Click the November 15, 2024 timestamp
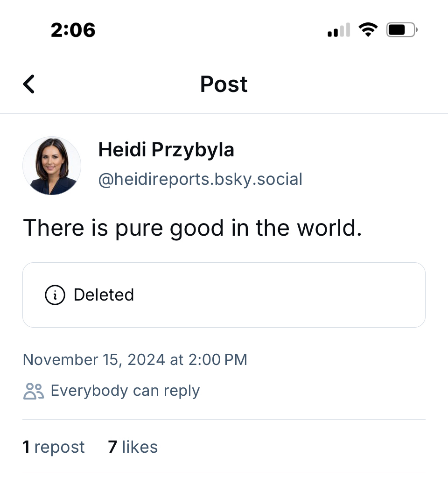 (135, 360)
